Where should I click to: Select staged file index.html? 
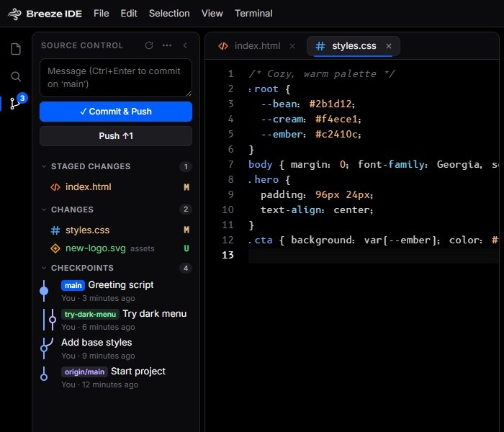click(x=116, y=187)
